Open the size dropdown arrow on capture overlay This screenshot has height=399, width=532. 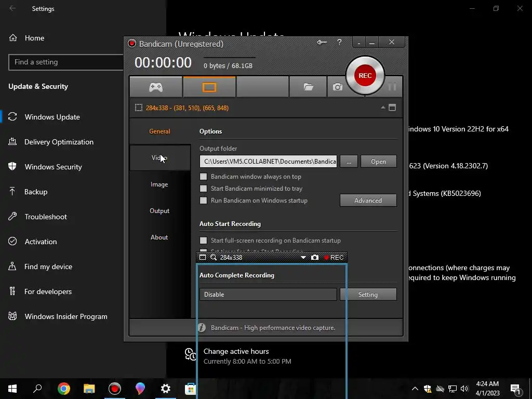(303, 258)
